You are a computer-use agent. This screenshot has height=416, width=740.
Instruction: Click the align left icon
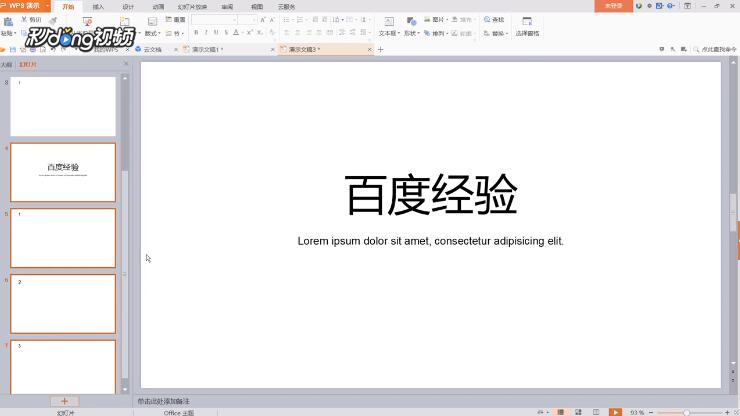tap(286, 33)
